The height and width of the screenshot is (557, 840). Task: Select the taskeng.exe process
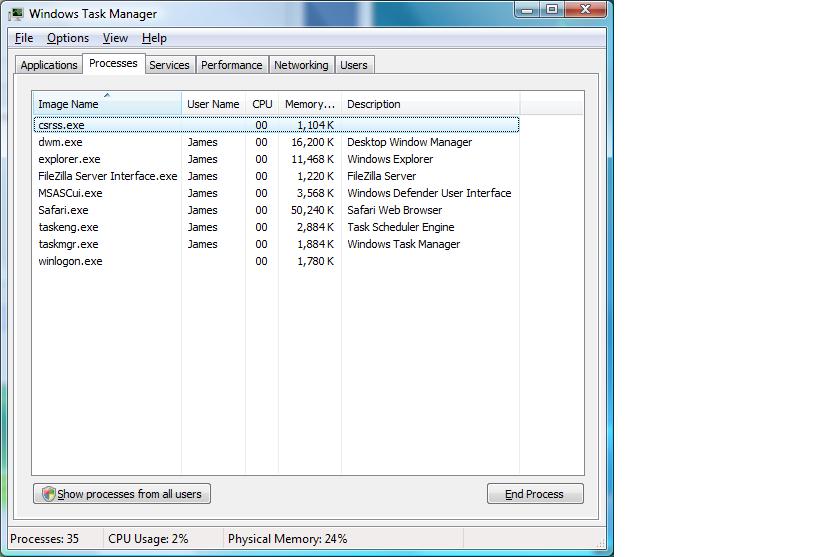(276, 227)
